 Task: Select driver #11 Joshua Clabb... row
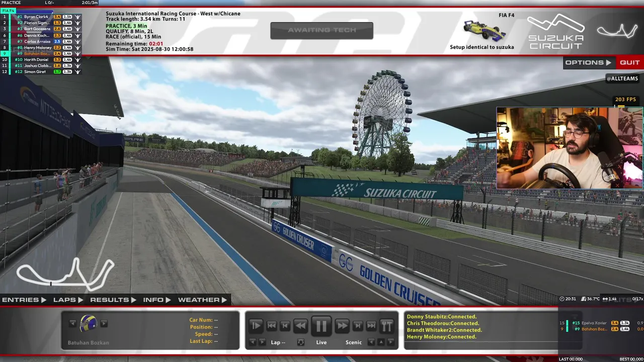41,65
